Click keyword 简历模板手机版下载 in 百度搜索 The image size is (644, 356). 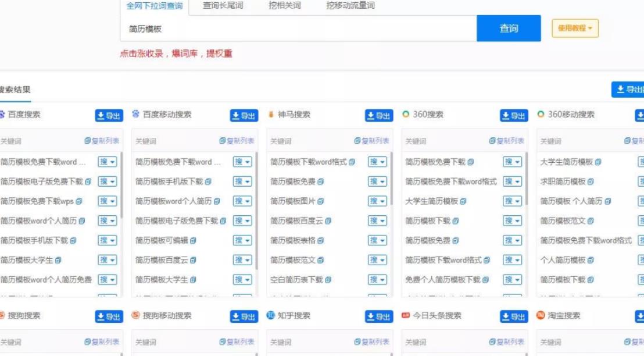pyautogui.click(x=34, y=240)
